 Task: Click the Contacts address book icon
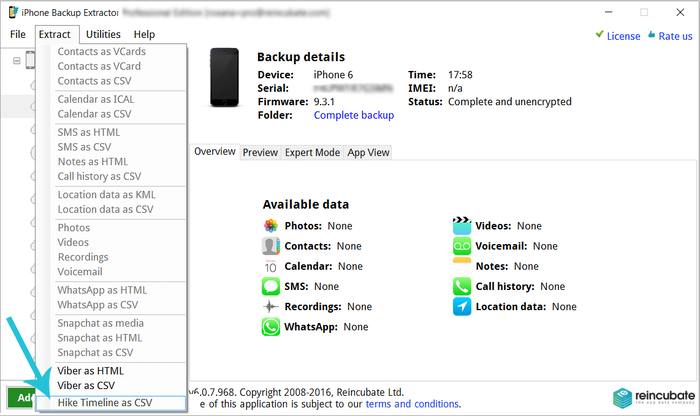(271, 246)
